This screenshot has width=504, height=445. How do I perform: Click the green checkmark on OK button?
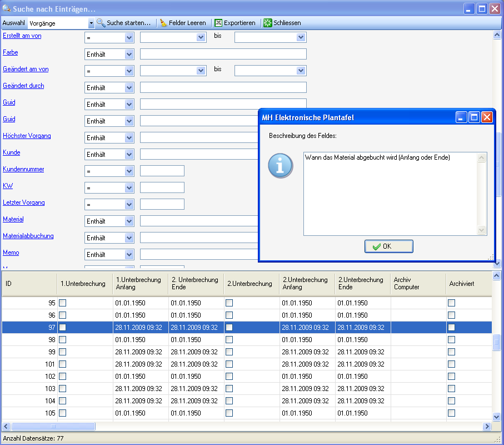377,246
